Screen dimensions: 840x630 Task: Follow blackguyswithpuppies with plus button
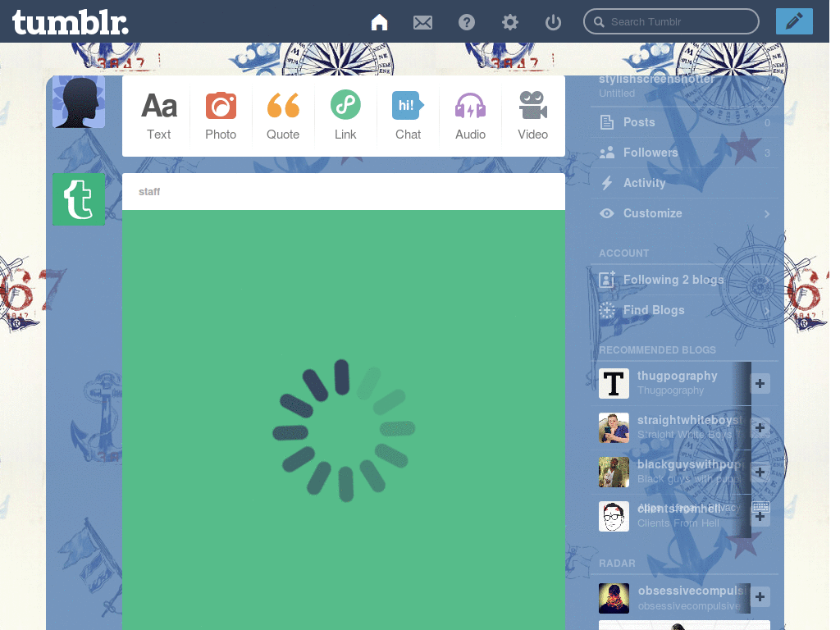760,472
